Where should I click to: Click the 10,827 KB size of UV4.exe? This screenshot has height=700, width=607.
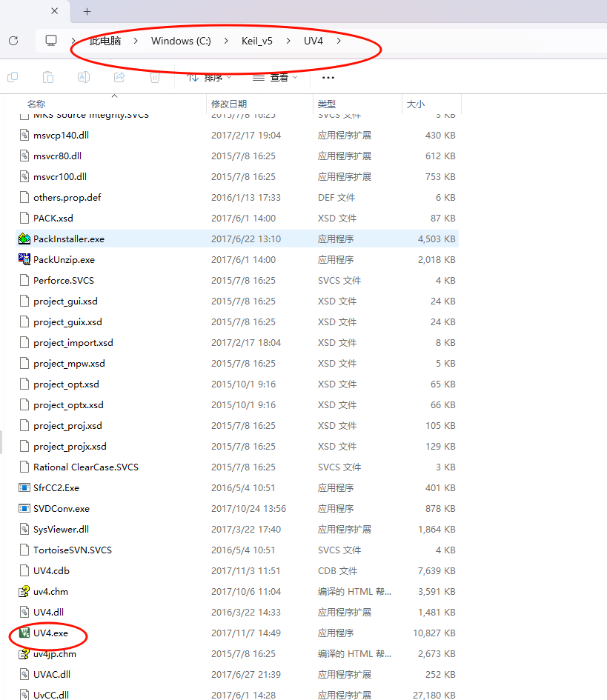click(x=434, y=633)
